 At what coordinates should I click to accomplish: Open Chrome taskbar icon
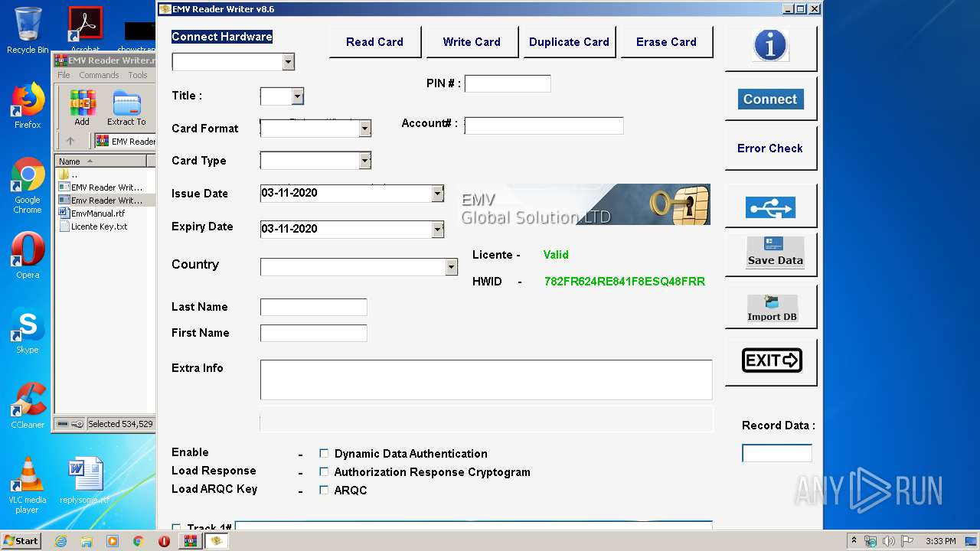click(x=139, y=541)
